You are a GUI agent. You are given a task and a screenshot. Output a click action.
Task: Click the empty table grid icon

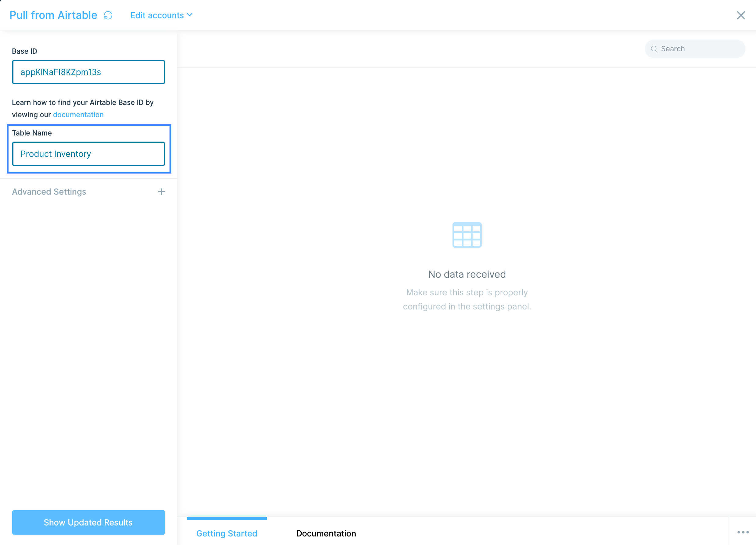467,235
